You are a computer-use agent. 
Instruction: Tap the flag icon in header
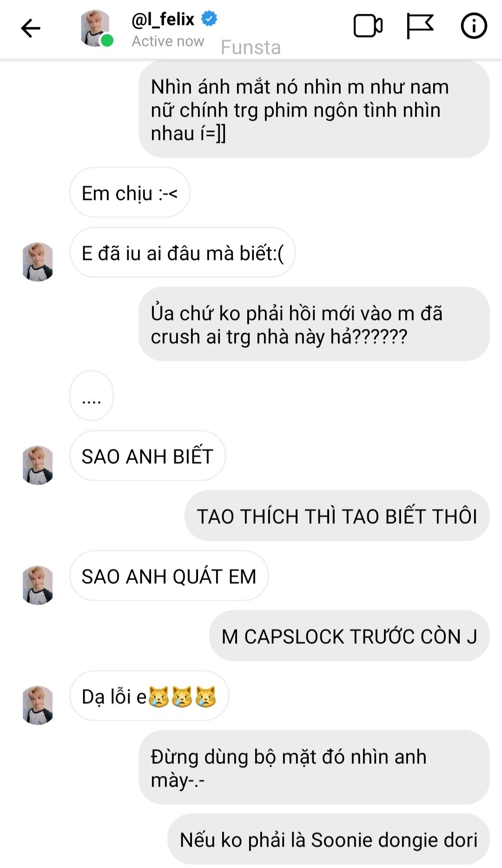(x=420, y=26)
